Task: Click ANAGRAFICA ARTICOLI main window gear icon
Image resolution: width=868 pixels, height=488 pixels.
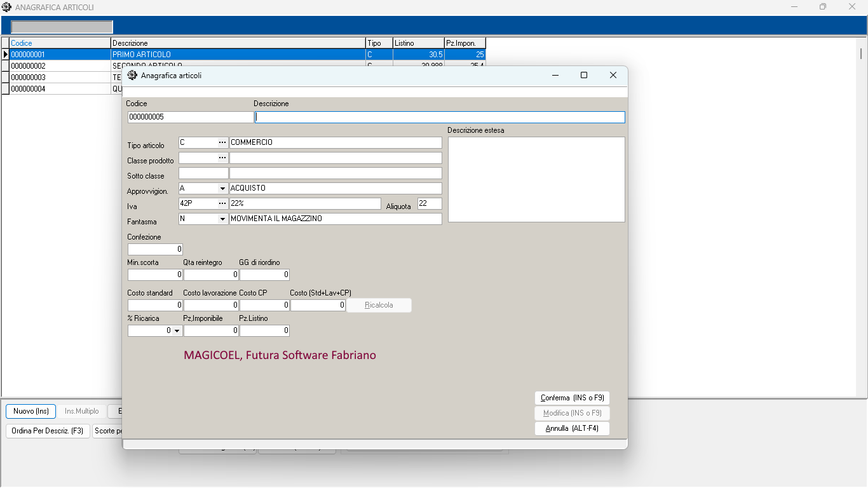Action: coord(6,7)
